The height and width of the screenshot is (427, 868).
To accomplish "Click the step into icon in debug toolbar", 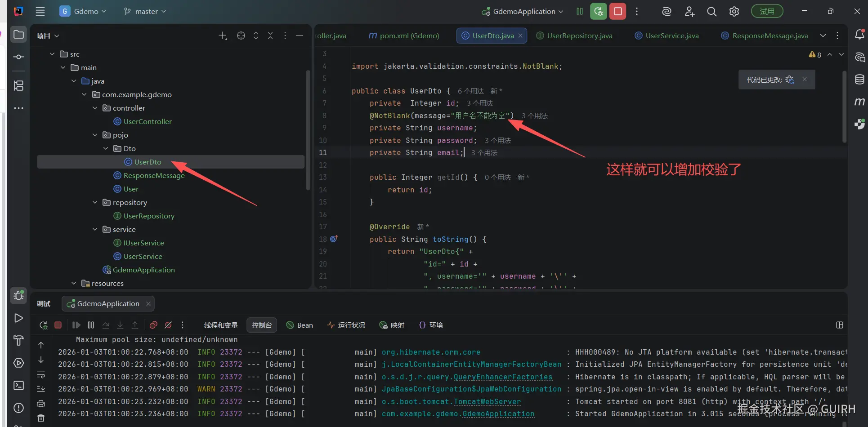I will (x=120, y=325).
